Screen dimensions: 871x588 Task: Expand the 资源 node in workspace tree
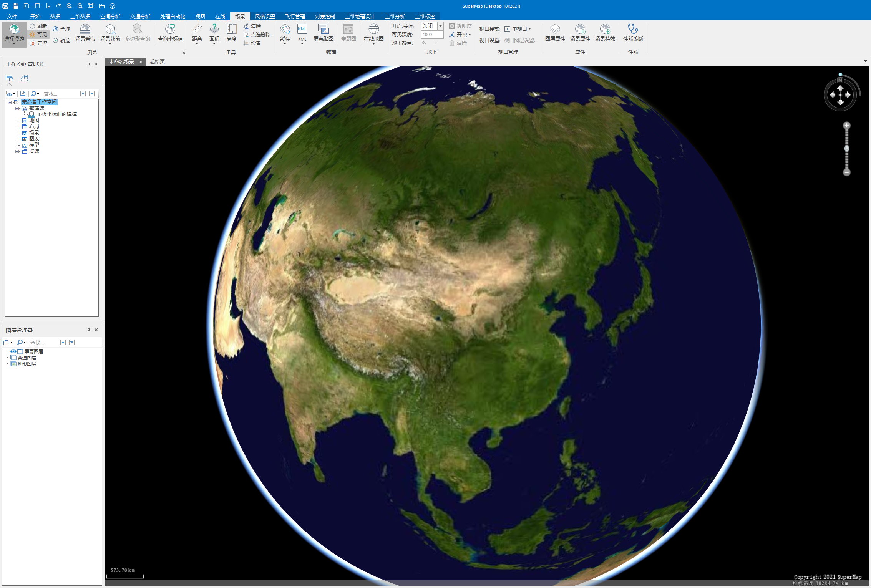pyautogui.click(x=17, y=151)
